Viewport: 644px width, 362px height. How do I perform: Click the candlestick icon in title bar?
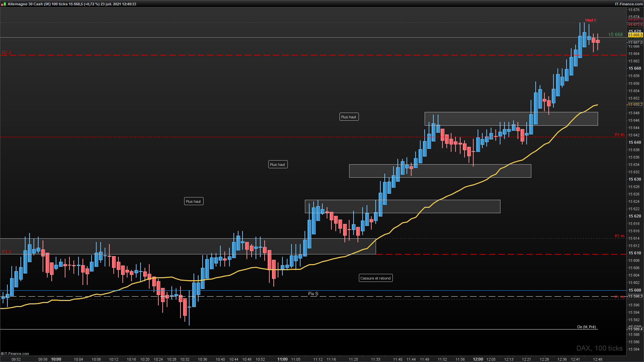[3, 4]
